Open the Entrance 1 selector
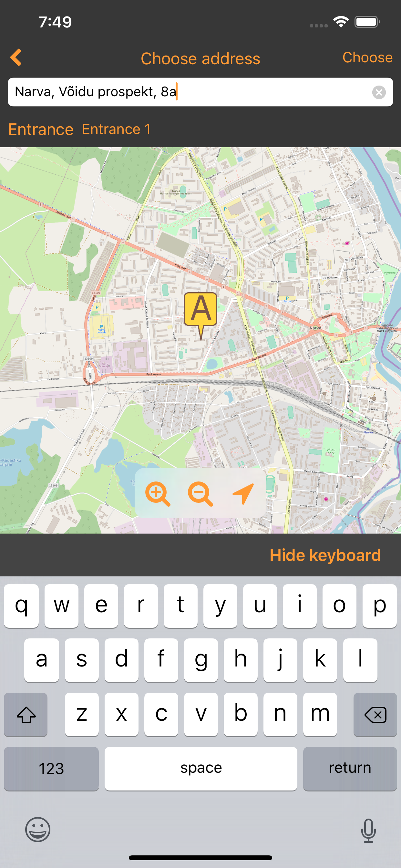401x868 pixels. click(x=116, y=129)
